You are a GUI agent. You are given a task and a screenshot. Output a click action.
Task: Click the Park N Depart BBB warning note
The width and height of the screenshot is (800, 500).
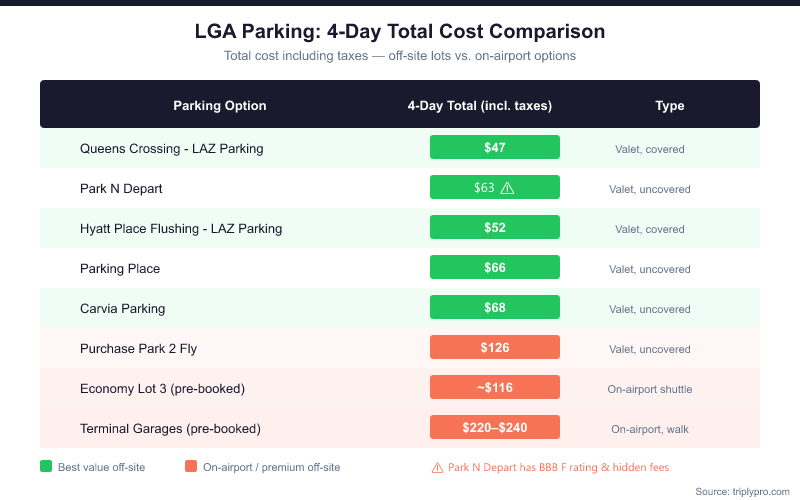tap(558, 467)
